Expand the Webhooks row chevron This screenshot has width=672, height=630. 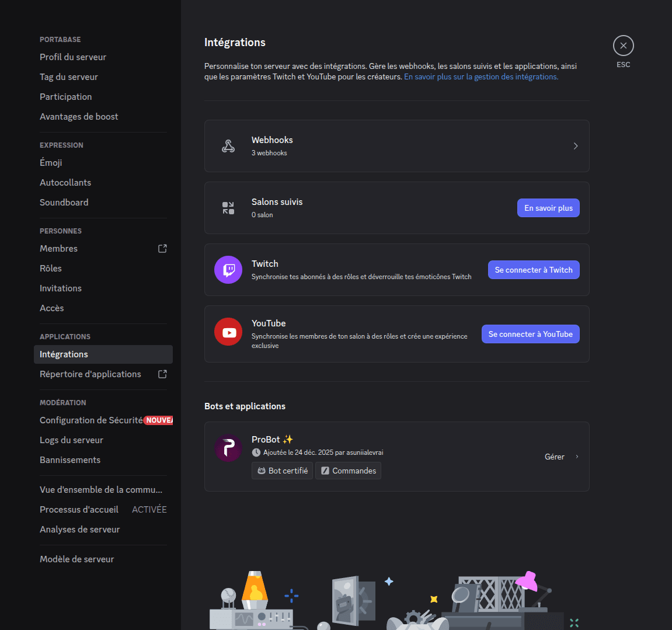576,145
